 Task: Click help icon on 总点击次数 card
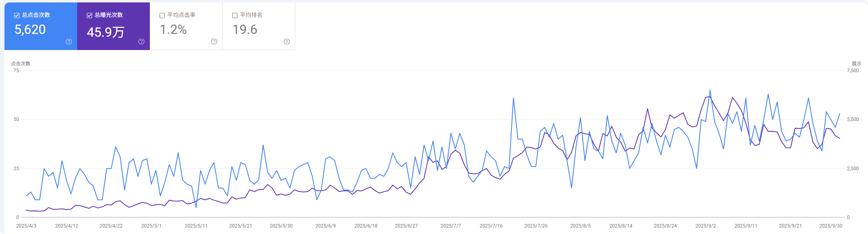(x=69, y=42)
